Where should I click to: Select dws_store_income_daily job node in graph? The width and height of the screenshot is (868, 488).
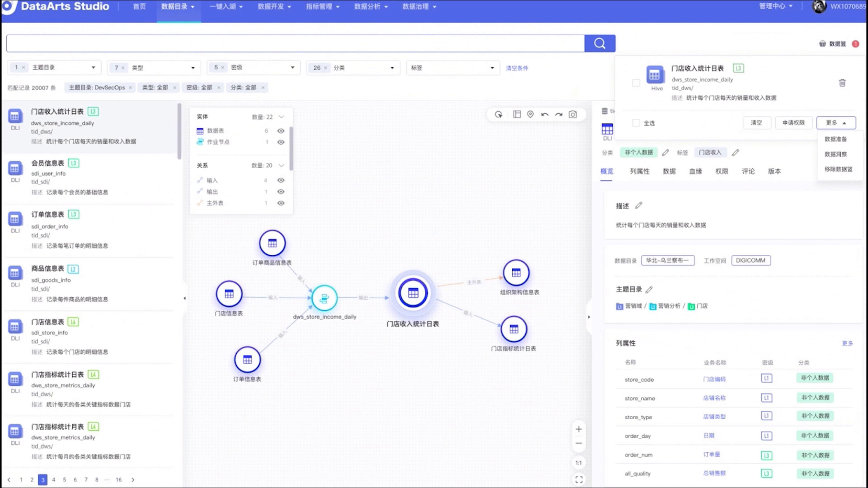[x=324, y=298]
